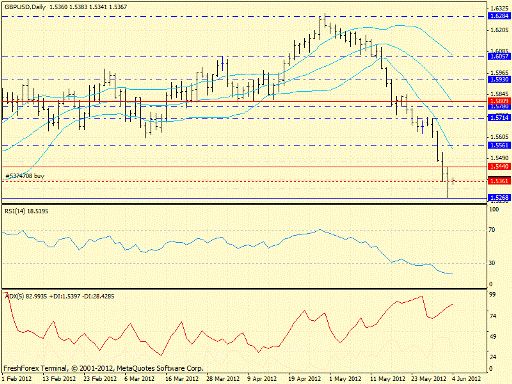Viewport: 512px width, 384px height.
Task: Select the '23 May 2012' date on time axis
Action: tap(429, 379)
